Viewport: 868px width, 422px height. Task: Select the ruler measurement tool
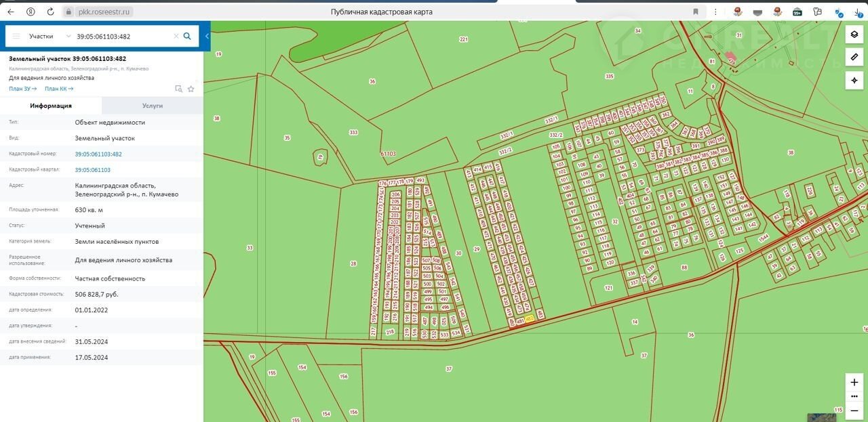click(x=854, y=58)
